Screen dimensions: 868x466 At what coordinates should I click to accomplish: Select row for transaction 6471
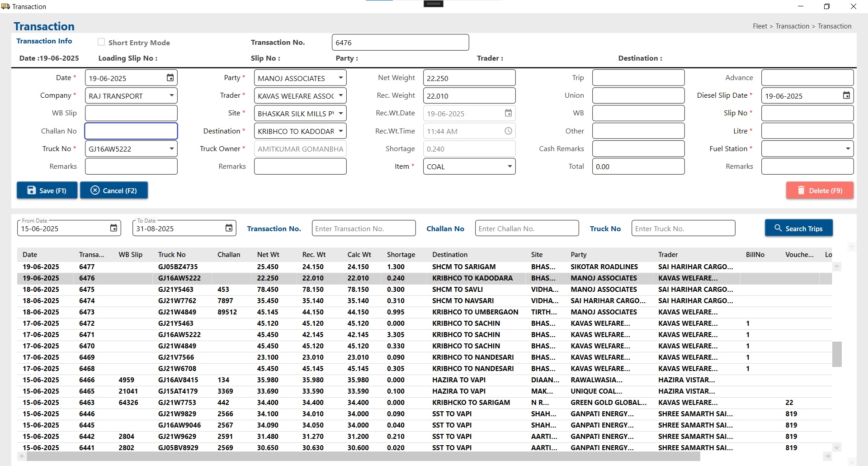click(425, 335)
